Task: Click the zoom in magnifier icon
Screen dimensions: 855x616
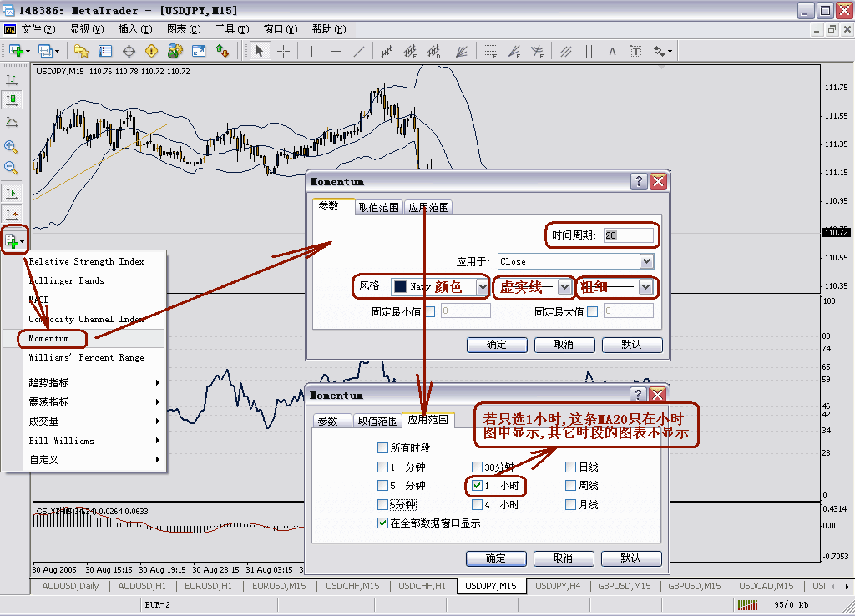Action: [11, 147]
